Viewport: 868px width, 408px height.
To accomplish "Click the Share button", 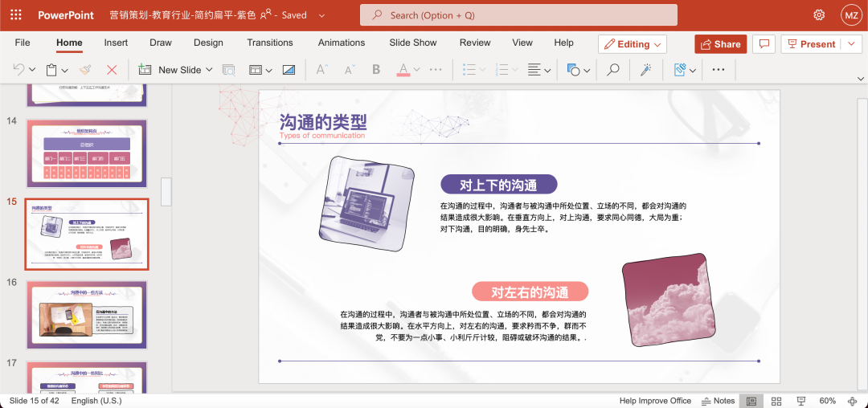I will tap(721, 44).
